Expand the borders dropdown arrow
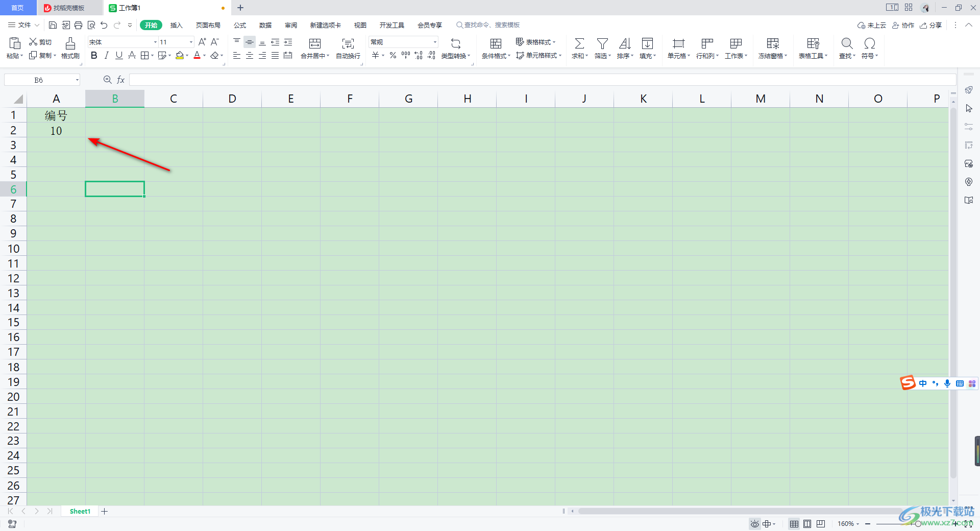The height and width of the screenshot is (531, 980). (x=152, y=56)
